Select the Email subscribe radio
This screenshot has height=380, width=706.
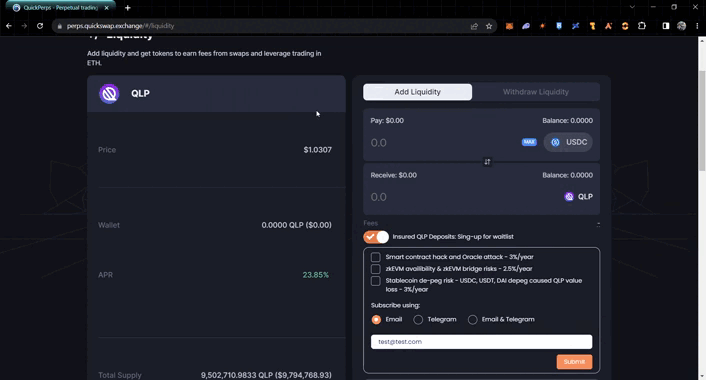point(376,320)
